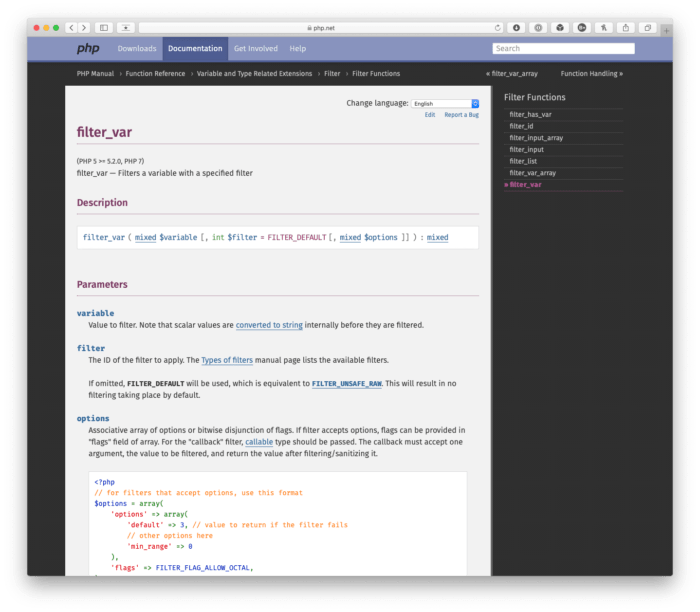The image size is (700, 612).
Task: Open the Types of filters link
Action: pos(227,360)
